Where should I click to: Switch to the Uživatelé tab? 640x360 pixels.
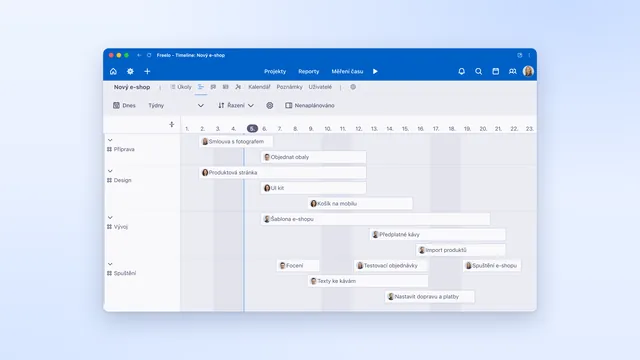[320, 87]
